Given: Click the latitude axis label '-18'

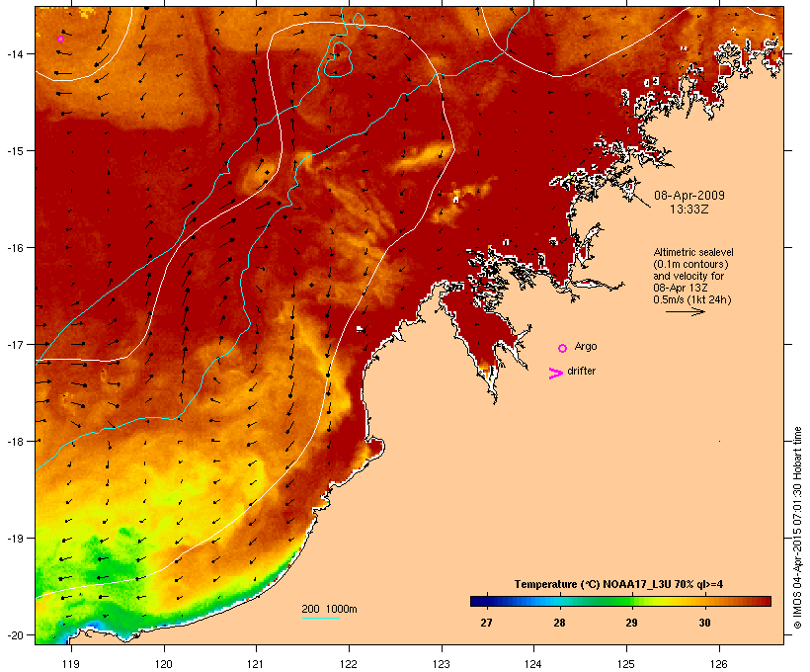Looking at the screenshot, I should (14, 442).
